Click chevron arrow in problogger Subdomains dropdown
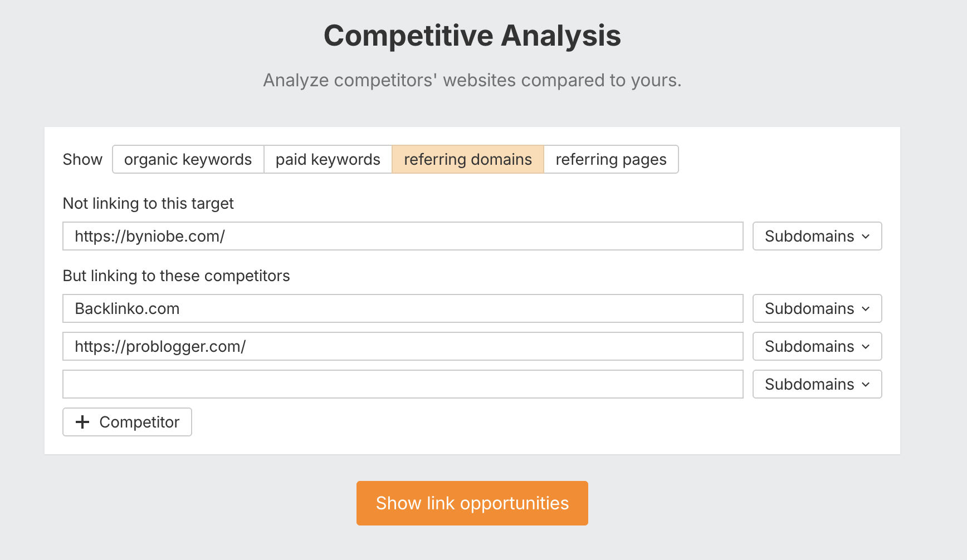 click(x=866, y=347)
